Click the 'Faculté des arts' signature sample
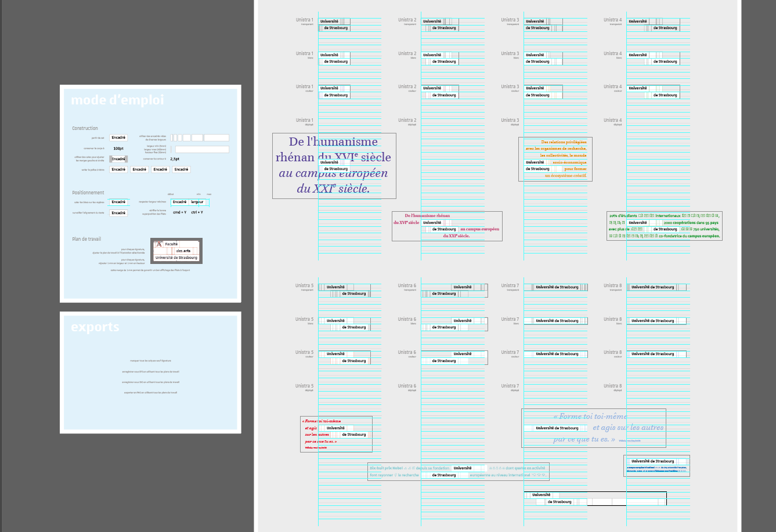The image size is (776, 532). [x=176, y=251]
